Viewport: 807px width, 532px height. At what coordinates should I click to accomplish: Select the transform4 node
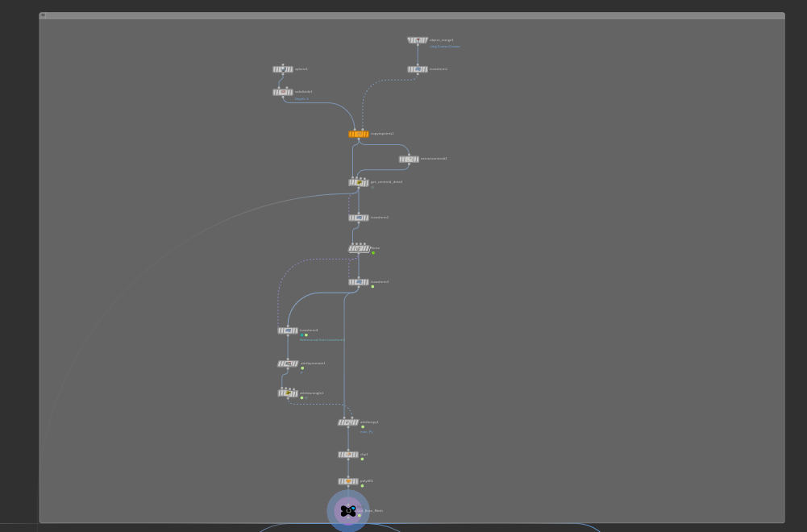click(287, 330)
